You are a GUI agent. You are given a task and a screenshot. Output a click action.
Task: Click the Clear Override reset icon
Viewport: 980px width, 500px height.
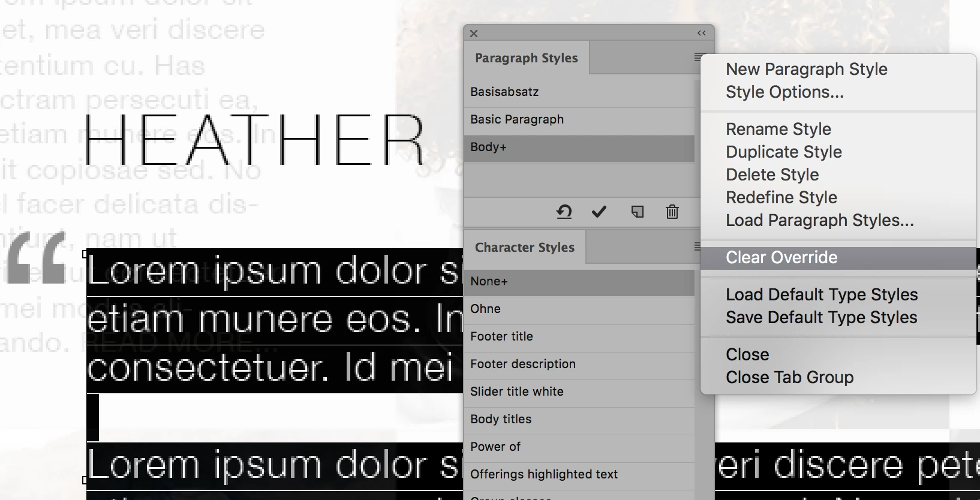click(564, 212)
